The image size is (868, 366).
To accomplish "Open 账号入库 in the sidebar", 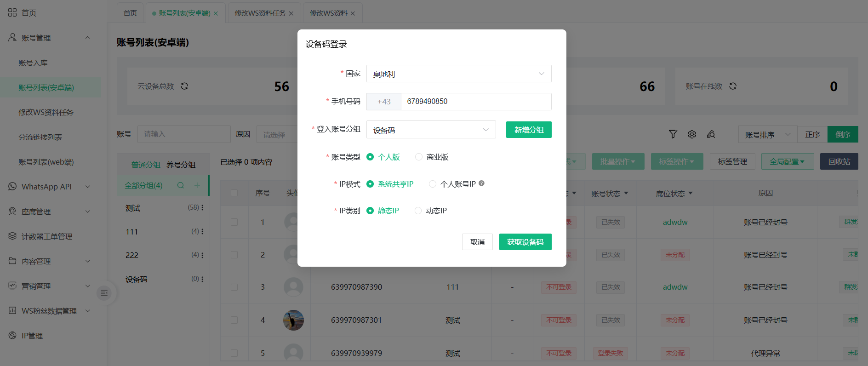I will point(33,63).
